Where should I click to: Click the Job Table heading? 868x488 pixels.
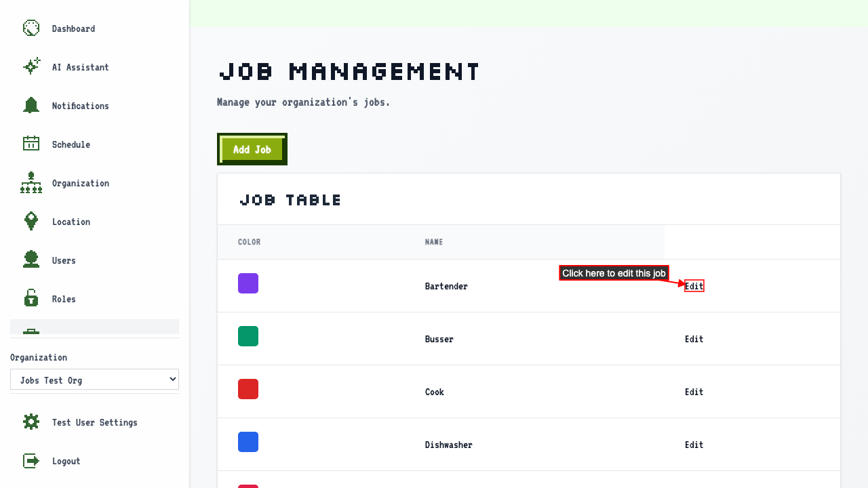(x=290, y=200)
